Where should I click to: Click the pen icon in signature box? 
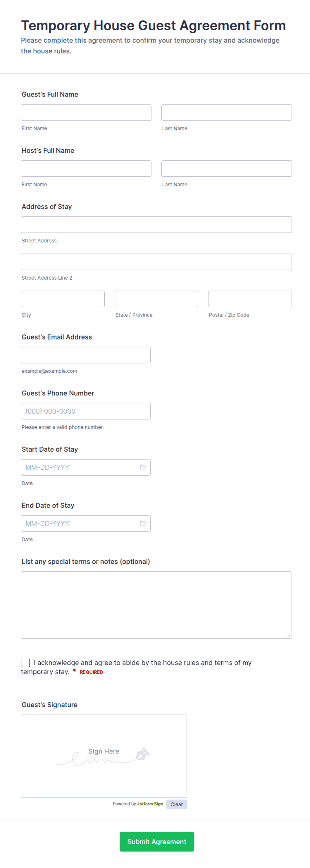point(142,754)
